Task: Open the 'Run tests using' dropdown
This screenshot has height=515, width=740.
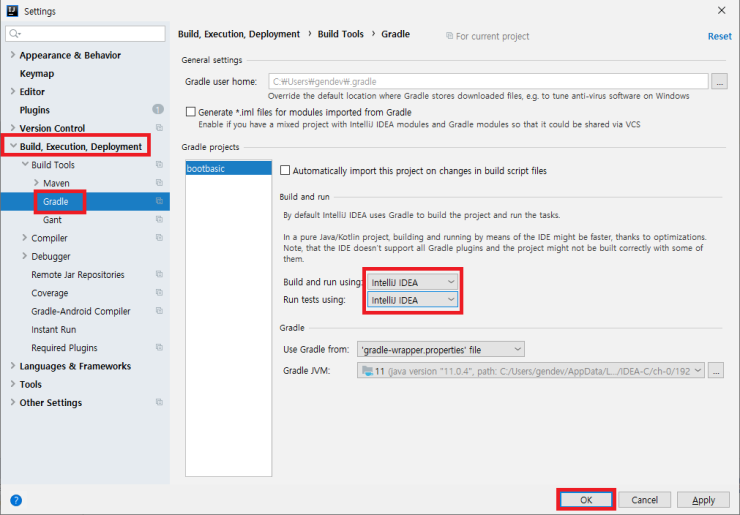Action: pyautogui.click(x=413, y=300)
